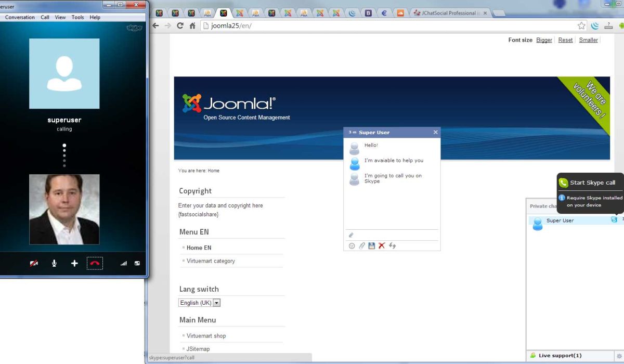Click the Joomla! logo in banner
624x364 pixels.
[x=229, y=103]
